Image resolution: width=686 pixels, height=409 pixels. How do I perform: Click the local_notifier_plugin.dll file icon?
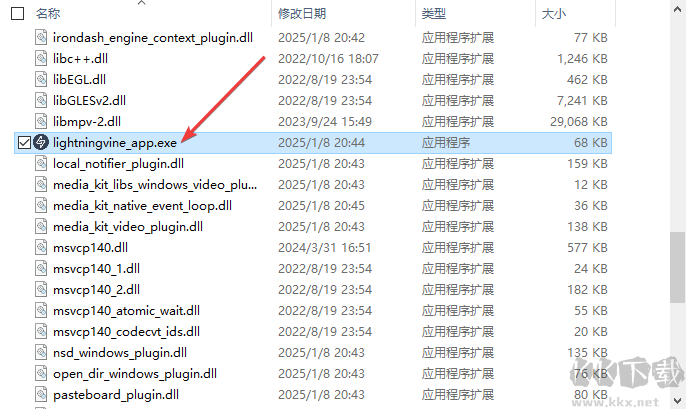[41, 163]
